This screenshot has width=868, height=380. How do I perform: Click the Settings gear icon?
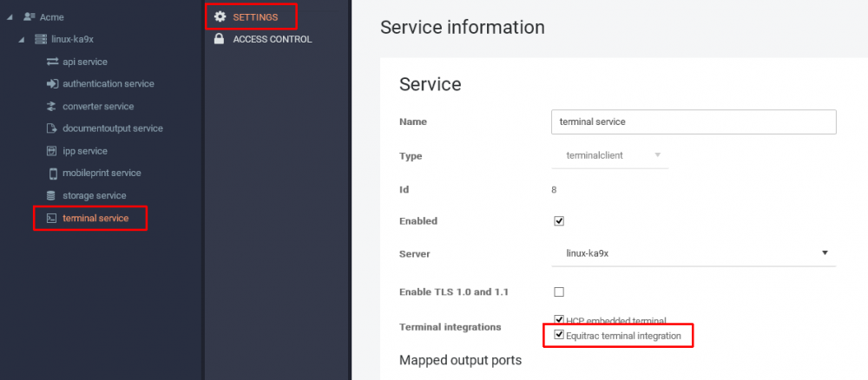pos(220,17)
